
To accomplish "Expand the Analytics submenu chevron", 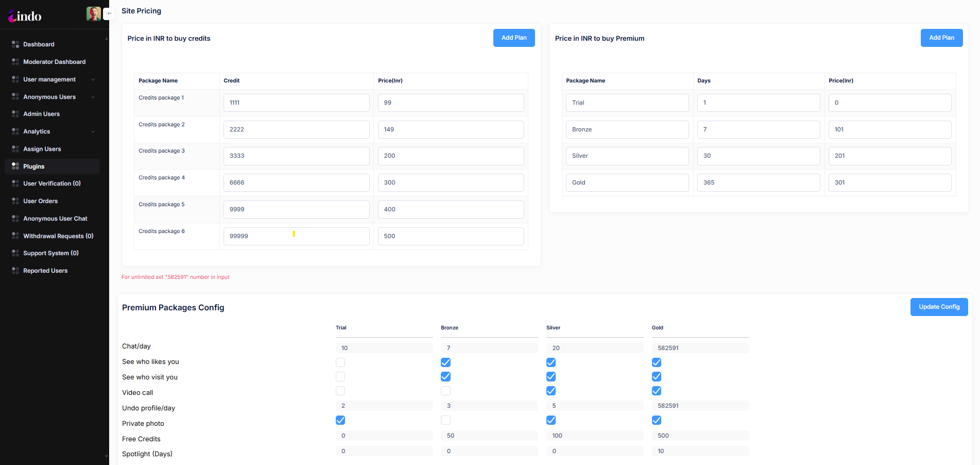I will [x=93, y=131].
